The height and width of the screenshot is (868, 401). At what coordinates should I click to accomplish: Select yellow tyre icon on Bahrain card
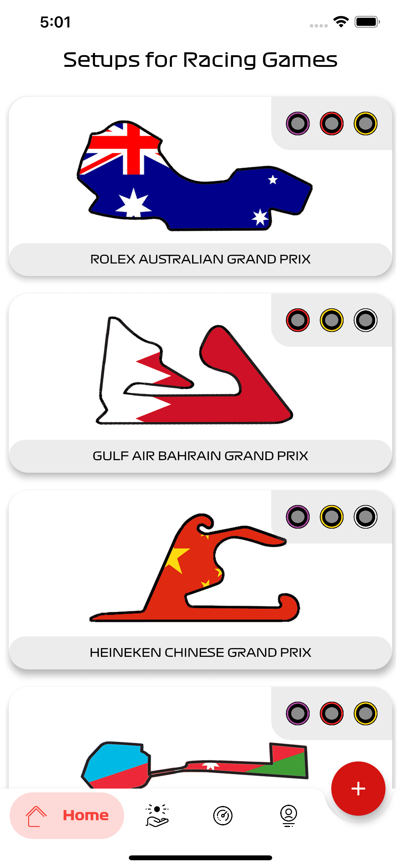click(x=332, y=320)
